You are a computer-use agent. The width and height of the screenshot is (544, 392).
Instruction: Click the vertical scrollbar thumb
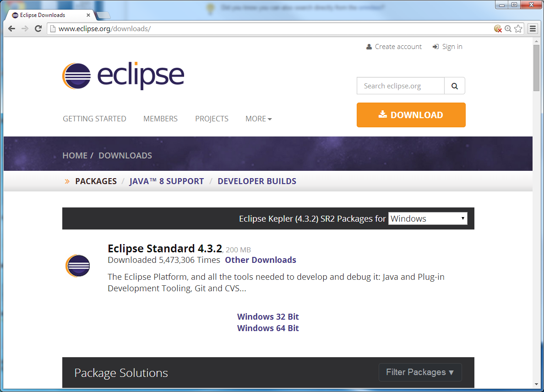[536, 68]
